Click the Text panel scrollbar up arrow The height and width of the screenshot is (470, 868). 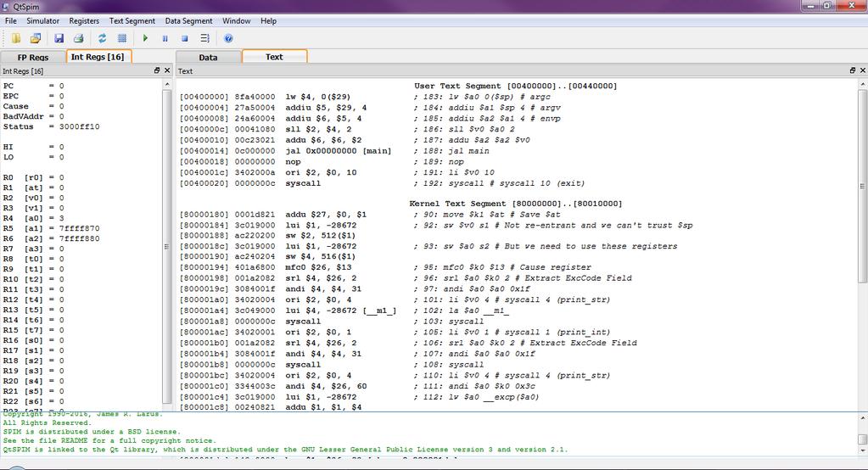862,84
